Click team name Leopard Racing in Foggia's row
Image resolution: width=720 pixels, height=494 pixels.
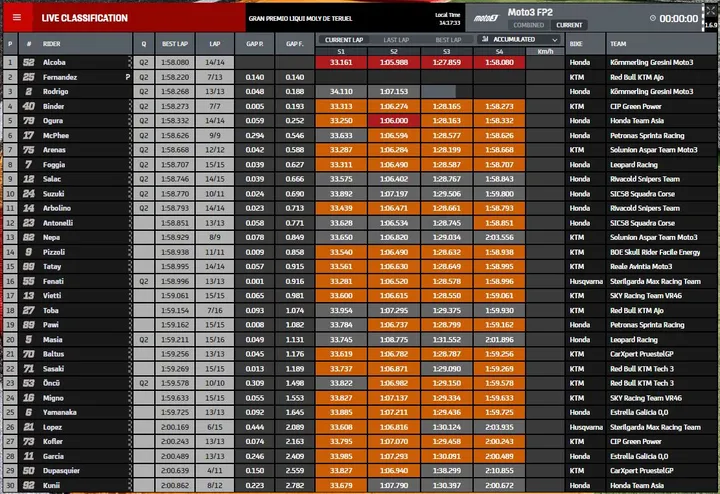tap(634, 165)
